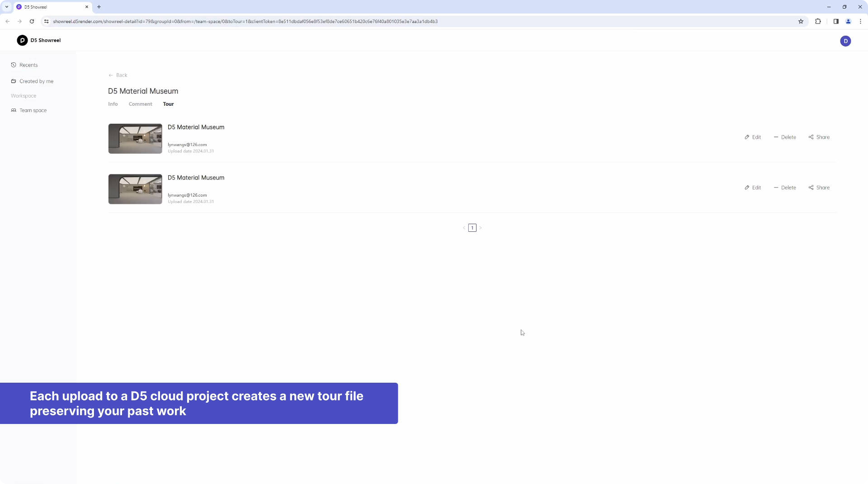Open Team space in the sidebar

tap(29, 110)
